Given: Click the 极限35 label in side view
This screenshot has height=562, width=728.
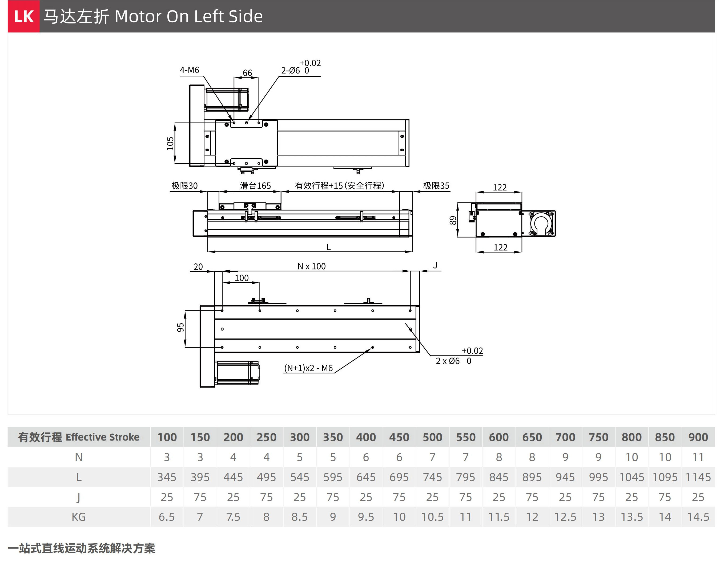Looking at the screenshot, I should (436, 186).
